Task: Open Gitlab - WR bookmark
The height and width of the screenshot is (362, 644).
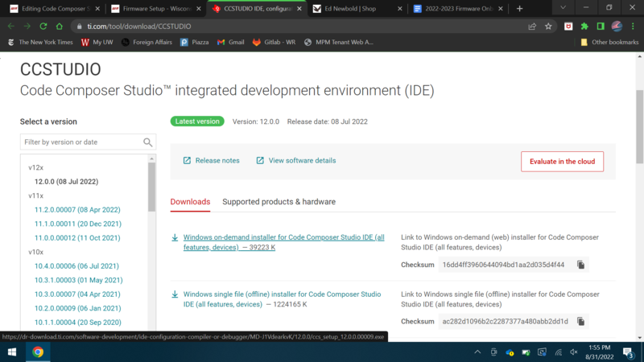Action: point(274,42)
